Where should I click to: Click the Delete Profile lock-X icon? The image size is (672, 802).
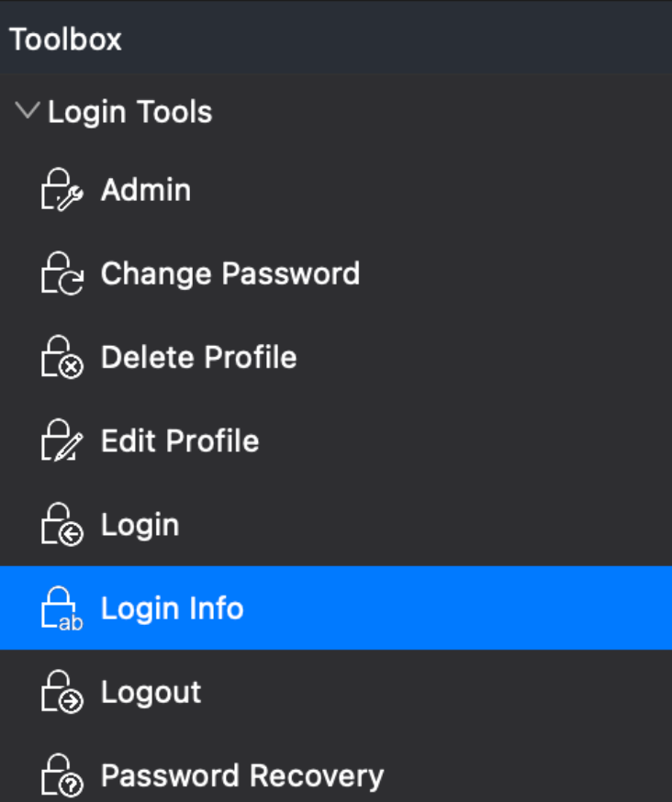click(x=62, y=358)
